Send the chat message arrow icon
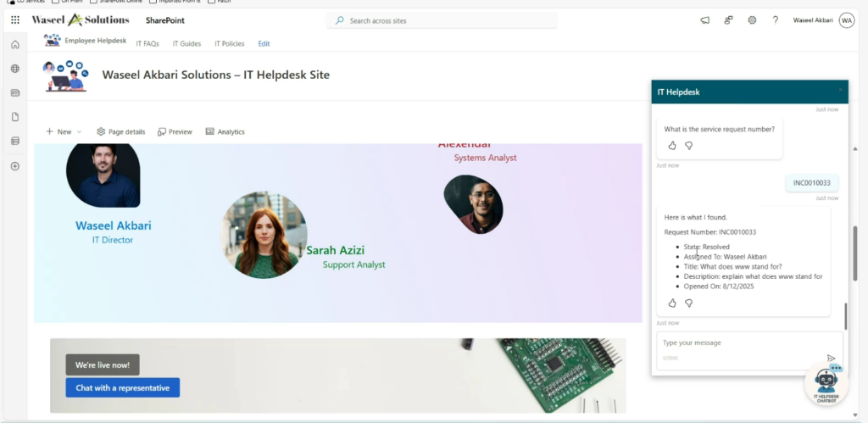 coord(831,359)
